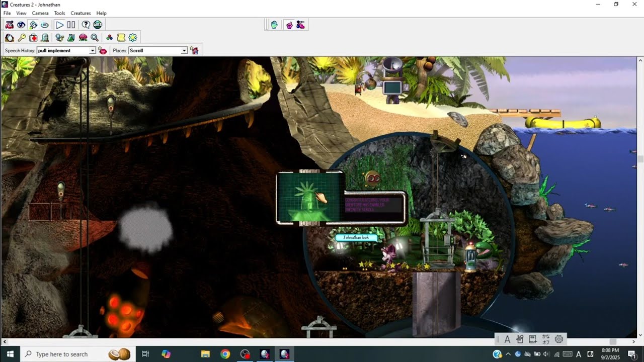Select the purple hand with arrow tool
Image resolution: width=644 pixels, height=362 pixels.
(301, 25)
